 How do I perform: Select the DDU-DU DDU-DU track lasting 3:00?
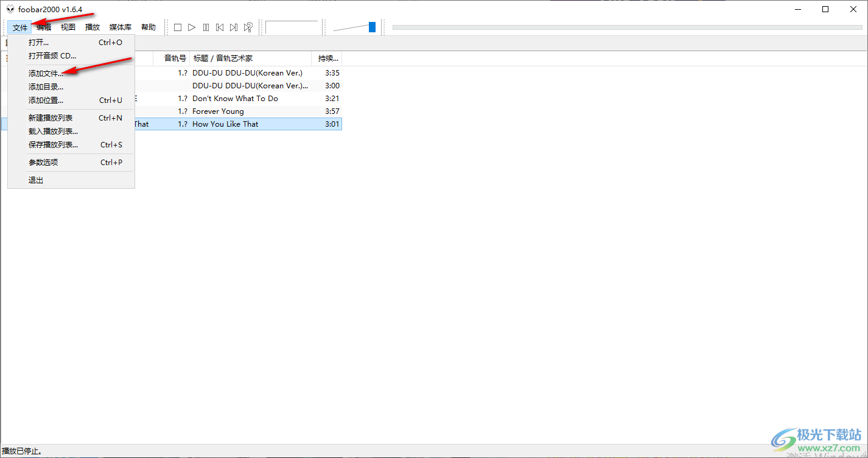pyautogui.click(x=250, y=86)
